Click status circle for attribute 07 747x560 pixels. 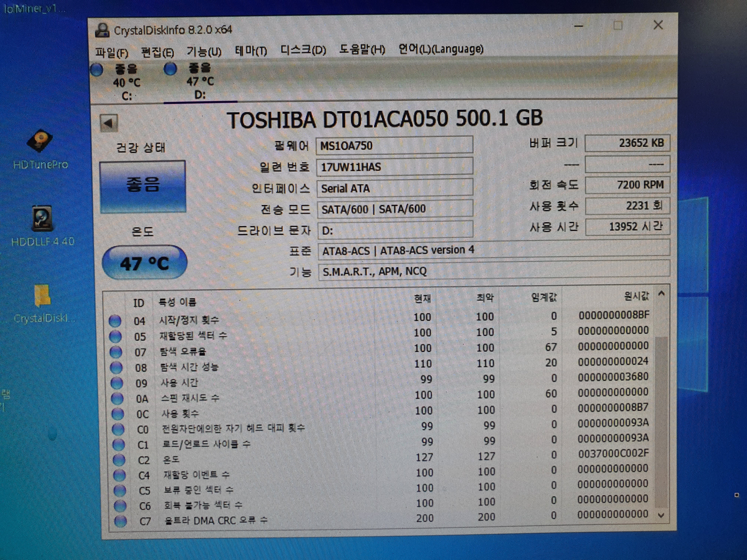pyautogui.click(x=116, y=352)
